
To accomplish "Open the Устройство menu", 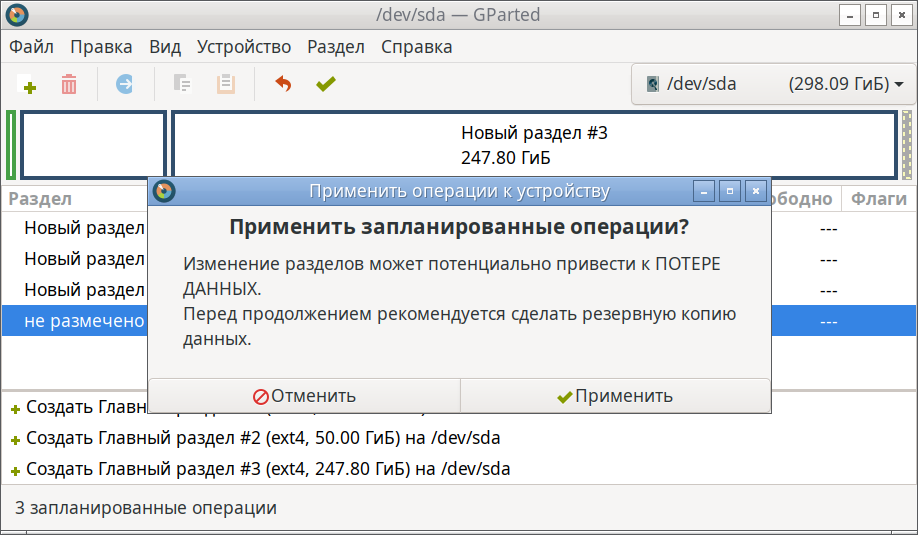I will point(244,47).
